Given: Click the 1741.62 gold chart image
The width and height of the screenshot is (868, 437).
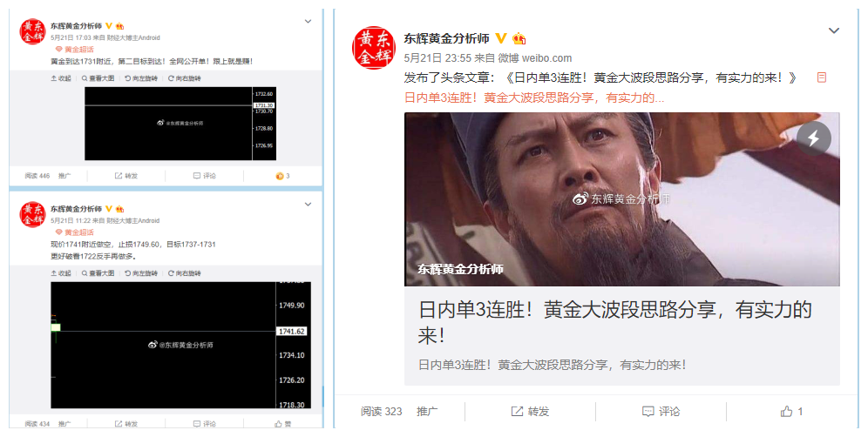Looking at the screenshot, I should 180,346.
